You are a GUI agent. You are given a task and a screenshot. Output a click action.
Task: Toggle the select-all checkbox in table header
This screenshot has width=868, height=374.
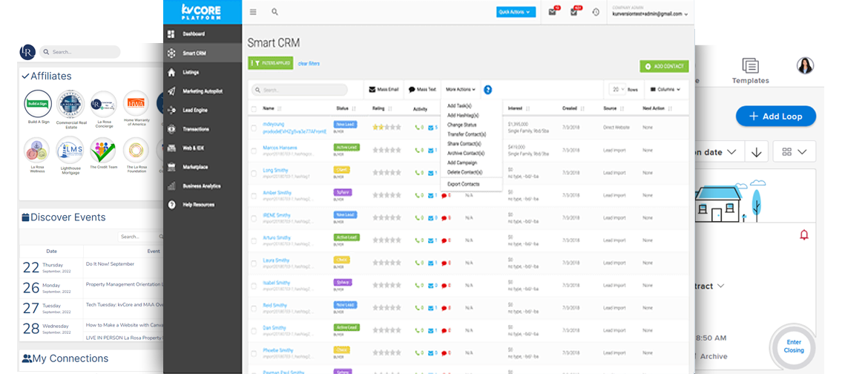point(254,108)
